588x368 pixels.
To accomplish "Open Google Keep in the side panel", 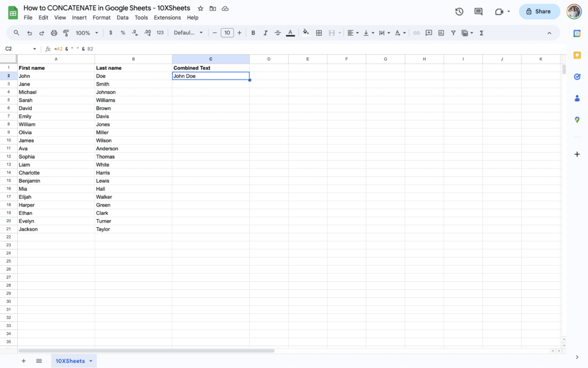I will [x=577, y=55].
